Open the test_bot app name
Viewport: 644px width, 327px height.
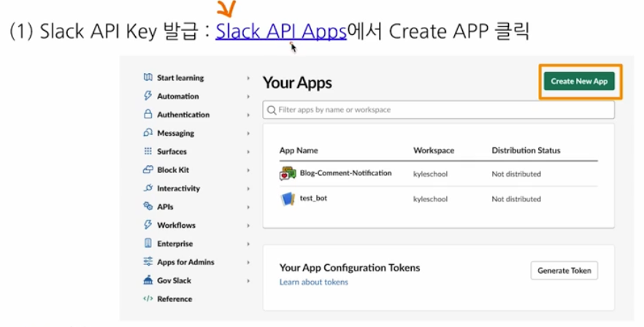313,198
